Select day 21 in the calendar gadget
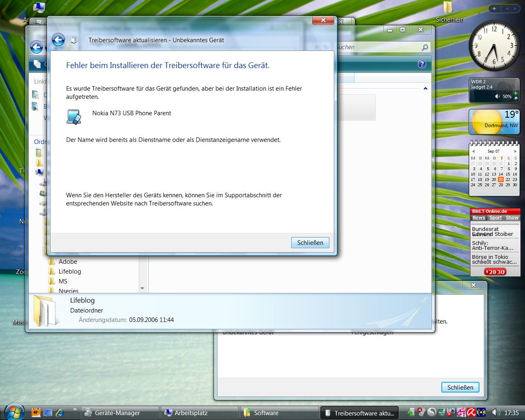The width and height of the screenshot is (525, 420). click(501, 179)
